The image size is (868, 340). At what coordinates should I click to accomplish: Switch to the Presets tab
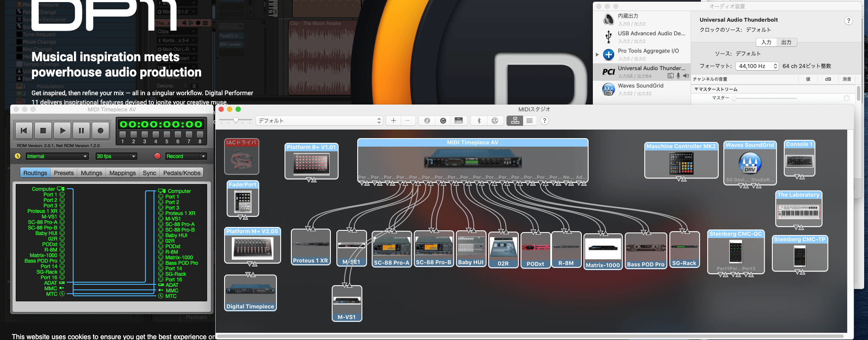click(64, 173)
